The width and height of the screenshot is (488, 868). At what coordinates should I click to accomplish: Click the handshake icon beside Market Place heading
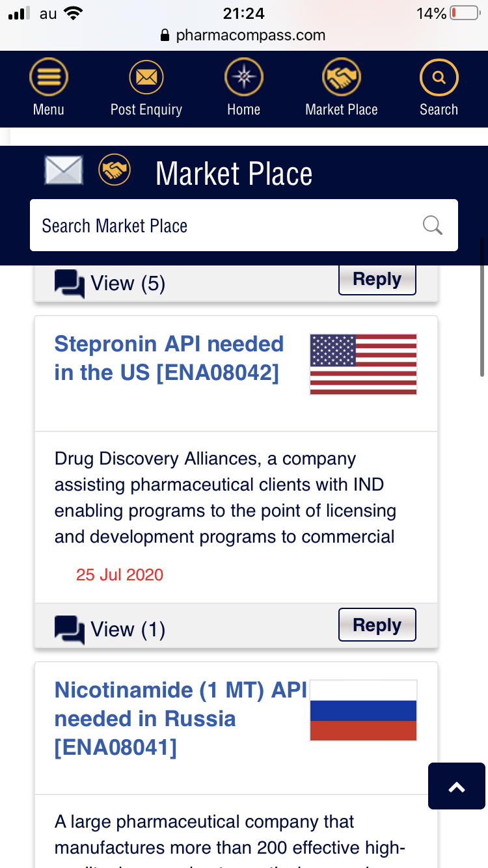[115, 171]
